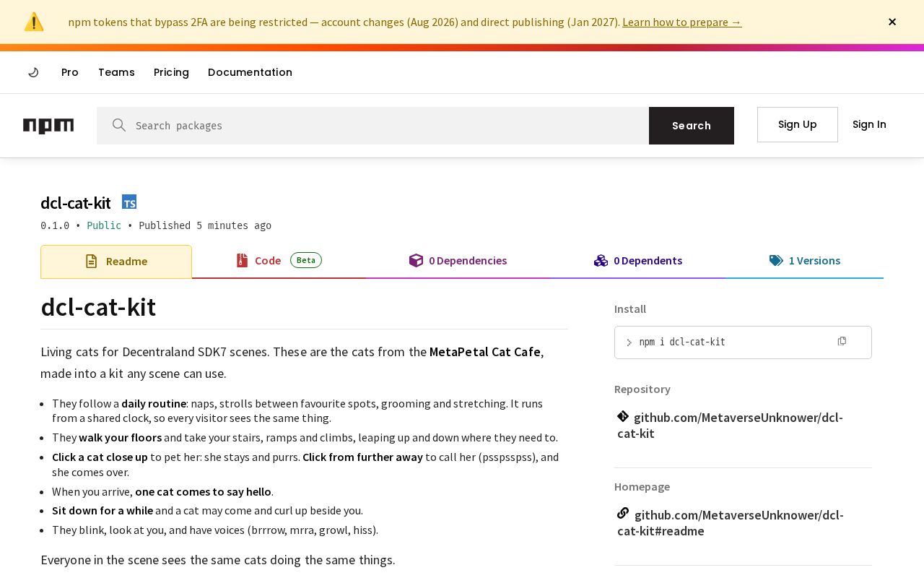Click the large dcl-cat-kit readme heading
Screen dimensions: 924x578
tap(98, 307)
